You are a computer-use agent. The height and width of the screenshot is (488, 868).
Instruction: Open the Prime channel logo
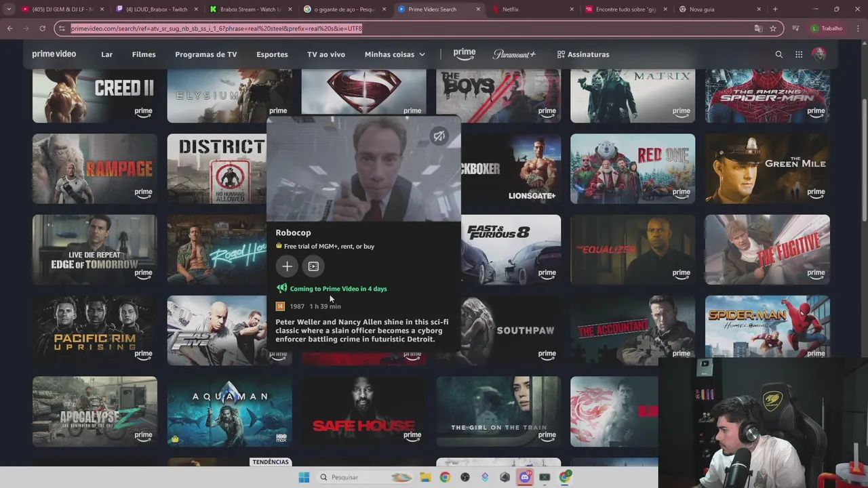click(465, 54)
